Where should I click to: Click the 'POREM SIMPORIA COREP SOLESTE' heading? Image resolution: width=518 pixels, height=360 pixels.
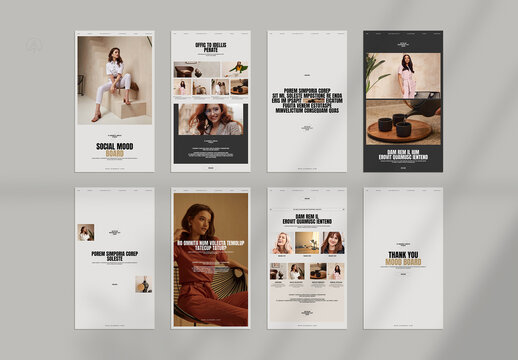[115, 256]
